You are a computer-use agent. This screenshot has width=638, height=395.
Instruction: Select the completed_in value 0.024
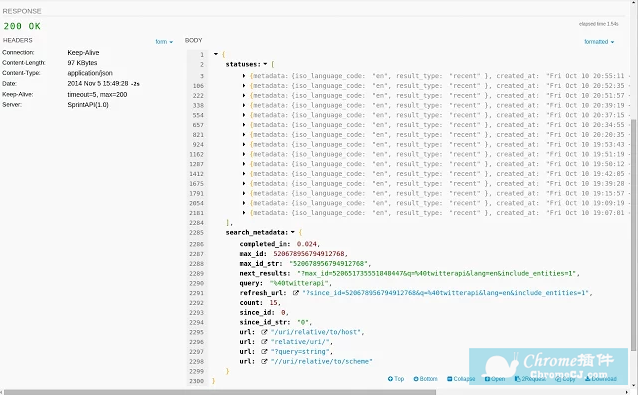click(306, 244)
